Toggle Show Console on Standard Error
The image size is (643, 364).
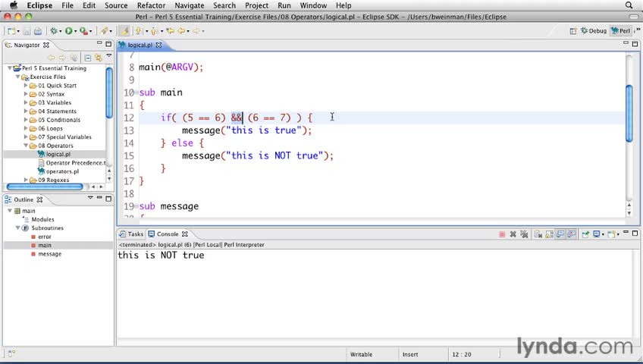pos(571,234)
